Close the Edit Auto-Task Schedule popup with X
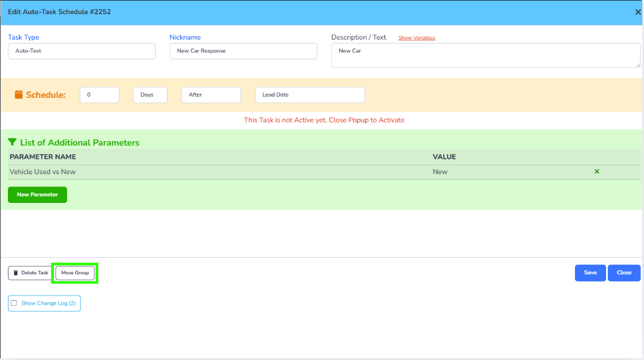Image resolution: width=644 pixels, height=360 pixels. point(637,12)
